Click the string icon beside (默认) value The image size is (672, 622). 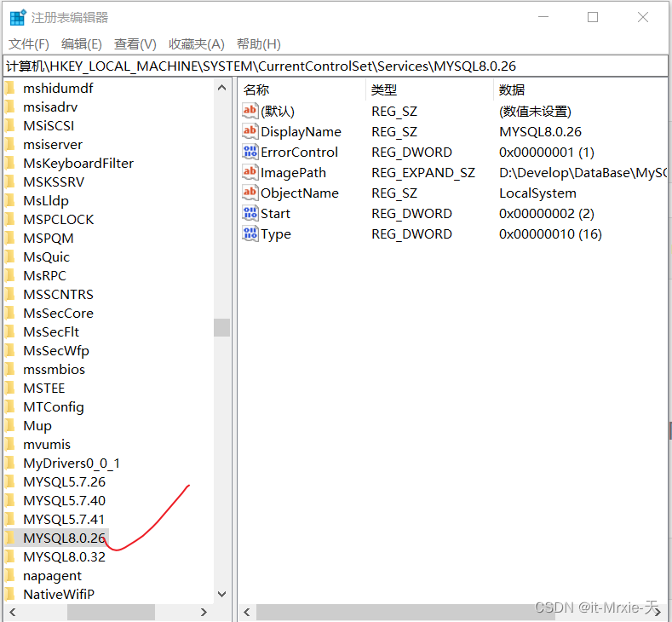(250, 111)
